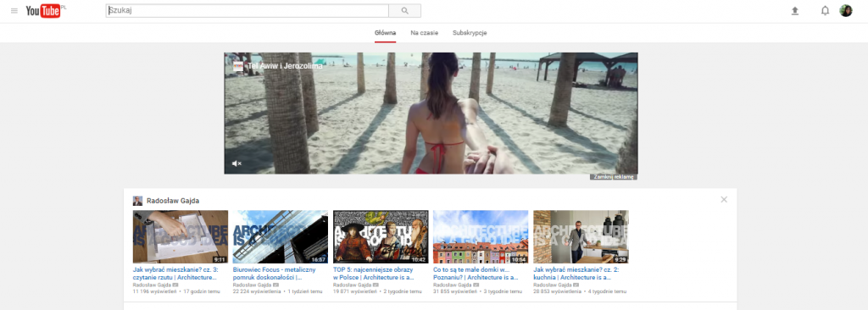Click the magnifying glass search button
This screenshot has height=310, width=868.
(404, 10)
